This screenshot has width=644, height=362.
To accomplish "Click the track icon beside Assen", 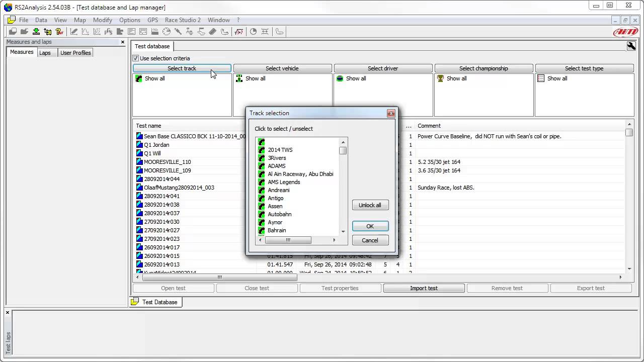I will tap(261, 206).
